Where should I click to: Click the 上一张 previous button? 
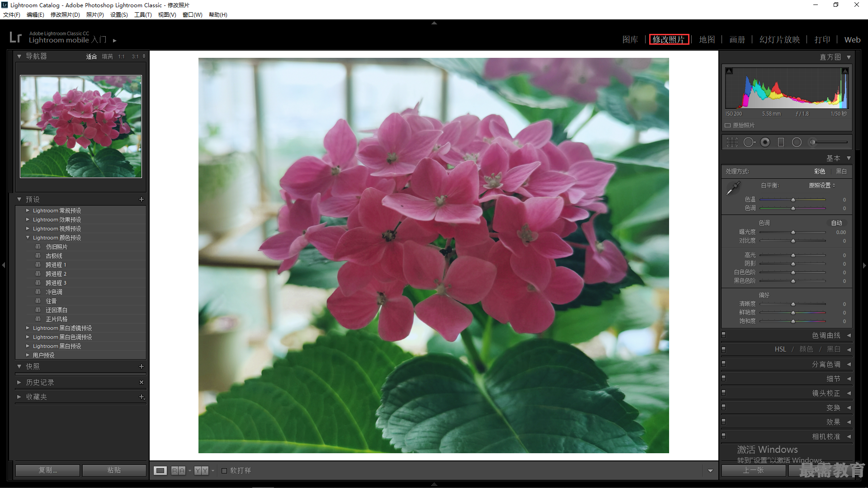pyautogui.click(x=753, y=470)
